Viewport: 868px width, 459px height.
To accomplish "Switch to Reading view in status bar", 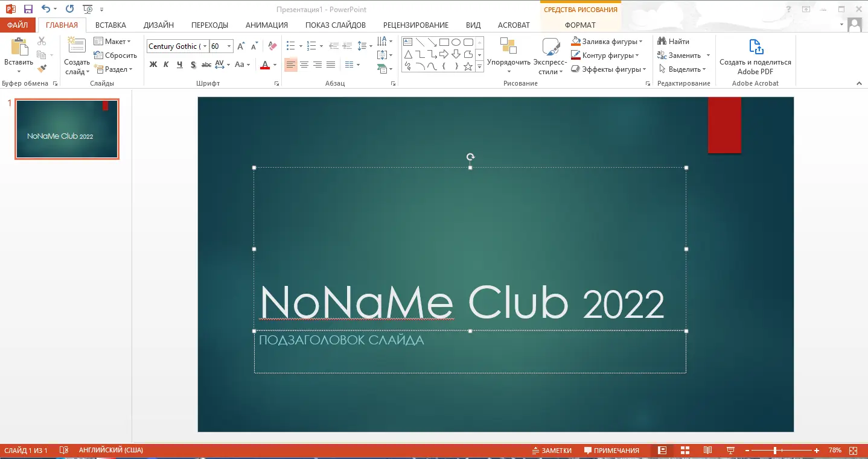I will point(708,450).
